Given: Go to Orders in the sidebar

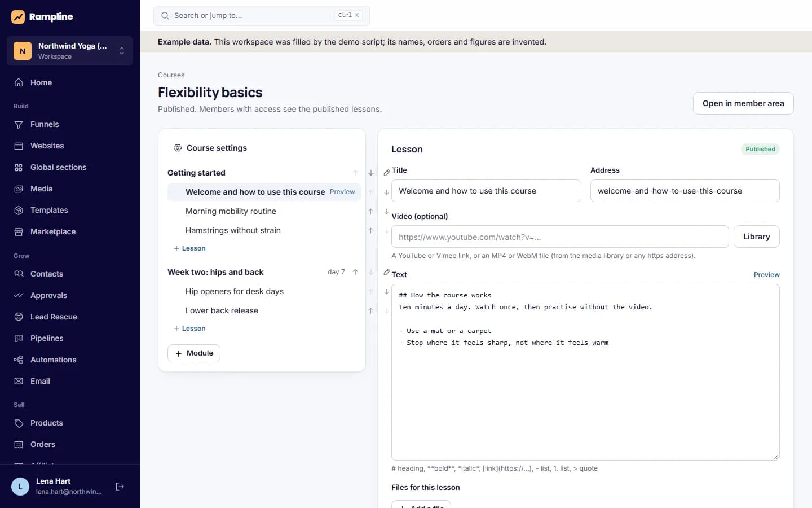Looking at the screenshot, I should point(70,444).
